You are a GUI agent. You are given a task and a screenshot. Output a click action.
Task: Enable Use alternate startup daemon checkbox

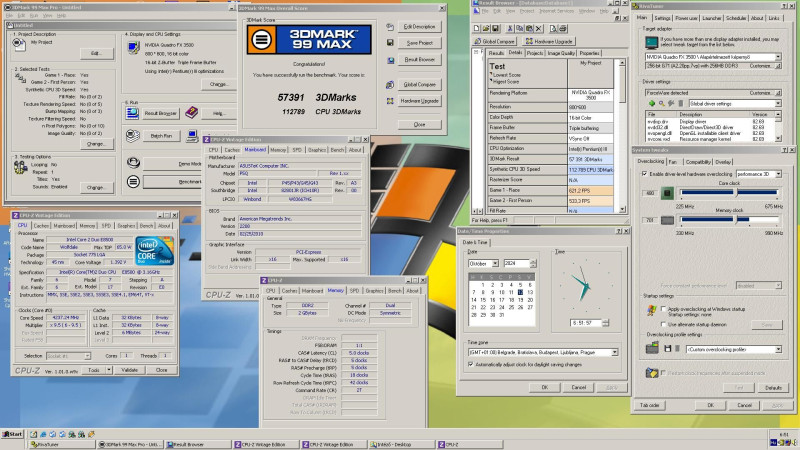tap(663, 324)
